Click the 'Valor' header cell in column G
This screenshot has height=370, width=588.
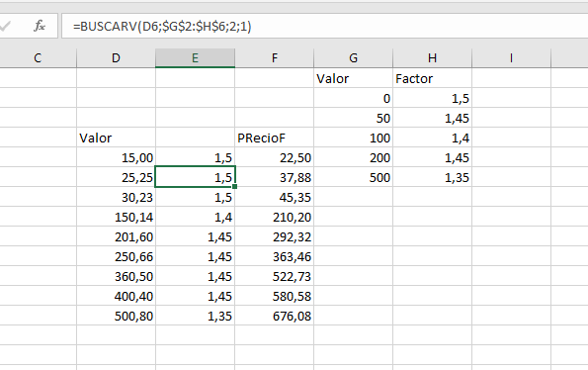pyautogui.click(x=353, y=78)
